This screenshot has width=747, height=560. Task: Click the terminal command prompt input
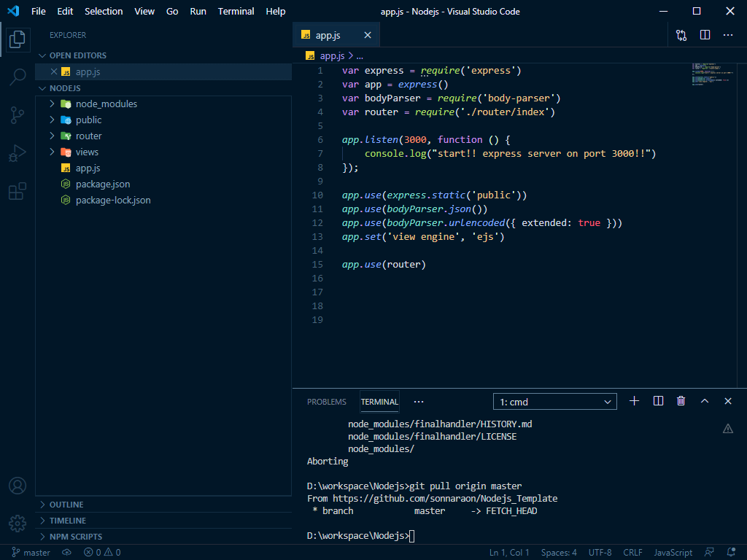(411, 536)
